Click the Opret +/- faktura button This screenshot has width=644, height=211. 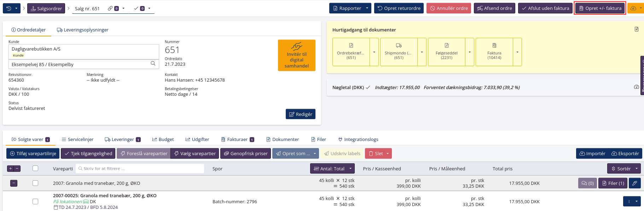pos(600,8)
